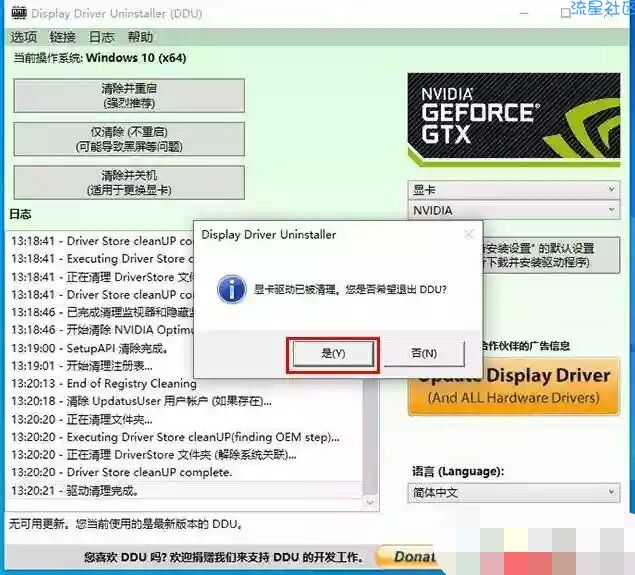
Task: Click the 当前操作系统: Windows 10 (x64) label
Action: (x=100, y=58)
